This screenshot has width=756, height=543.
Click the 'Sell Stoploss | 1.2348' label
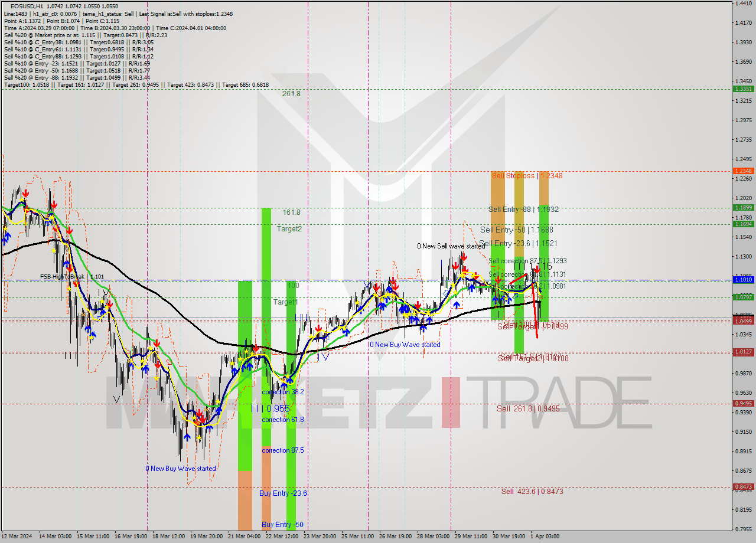pyautogui.click(x=527, y=176)
